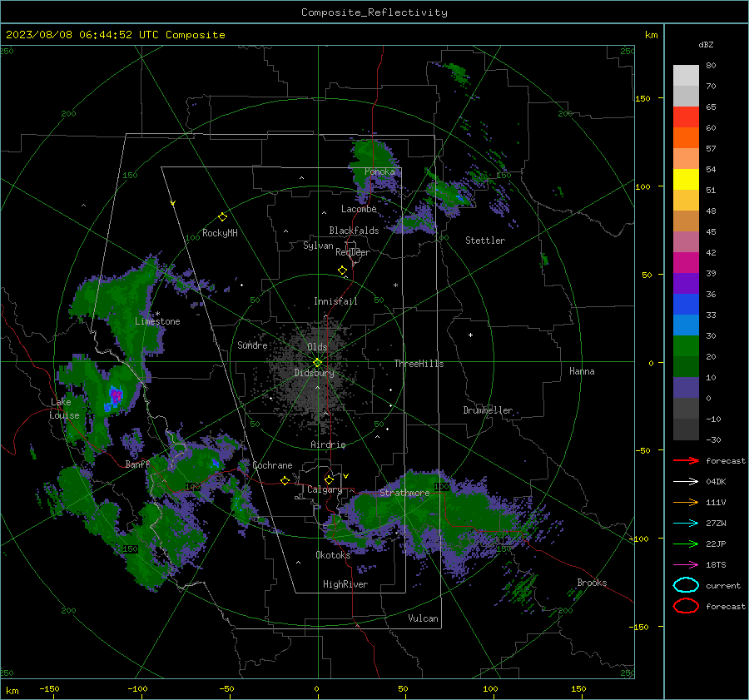Click the blue echo core near Stettler
This screenshot has width=749, height=700.
coord(459,197)
